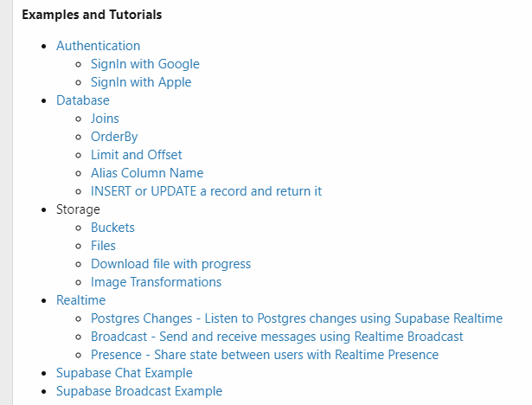The image size is (532, 405).
Task: Click the Supabase Broadcast Example link
Action: click(x=138, y=391)
